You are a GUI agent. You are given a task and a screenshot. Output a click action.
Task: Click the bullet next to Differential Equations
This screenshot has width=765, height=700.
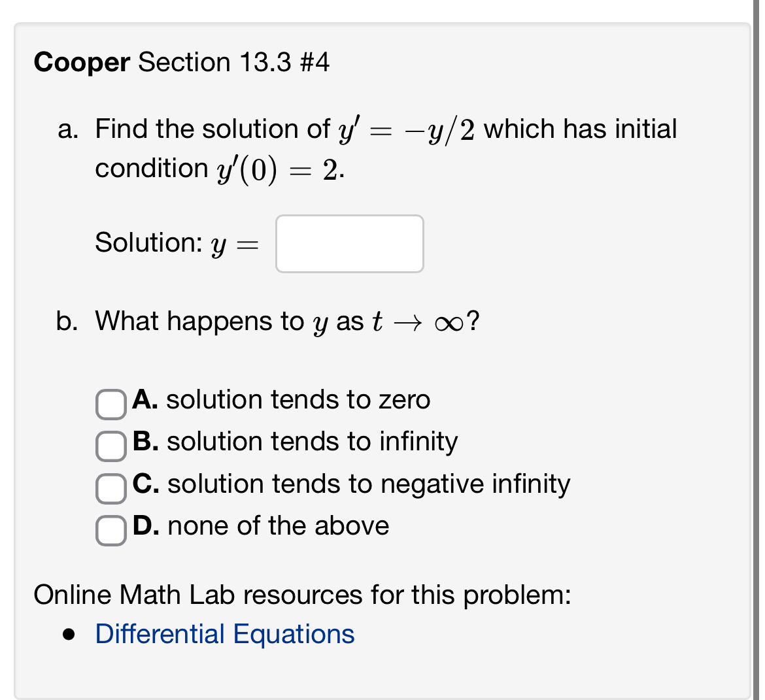(x=69, y=633)
